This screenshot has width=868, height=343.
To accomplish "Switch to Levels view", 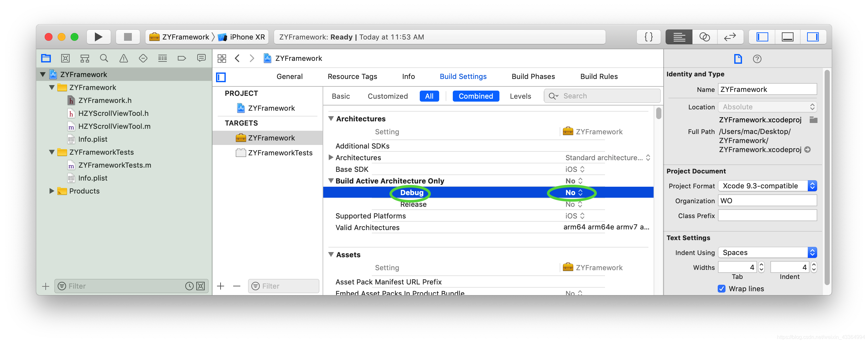I will pyautogui.click(x=520, y=96).
